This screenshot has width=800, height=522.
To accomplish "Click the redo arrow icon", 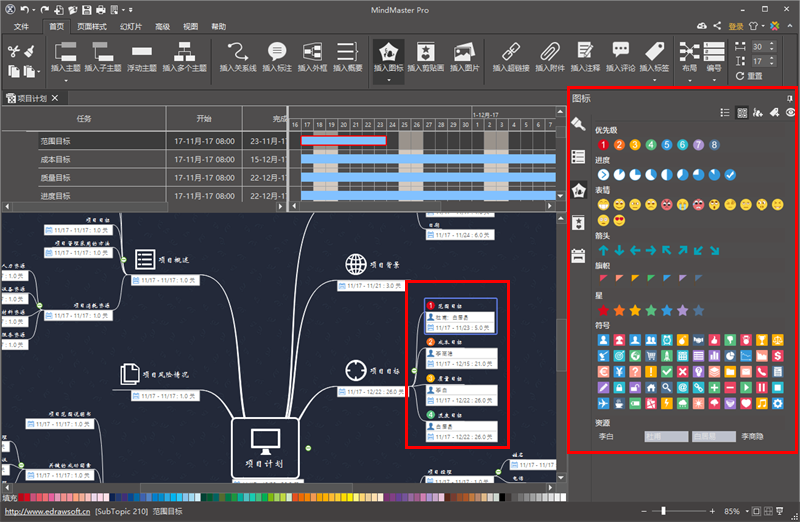I will click(45, 10).
